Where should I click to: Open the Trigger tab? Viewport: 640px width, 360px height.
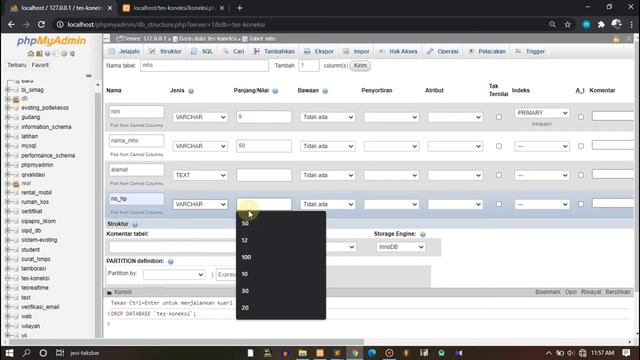(530, 51)
